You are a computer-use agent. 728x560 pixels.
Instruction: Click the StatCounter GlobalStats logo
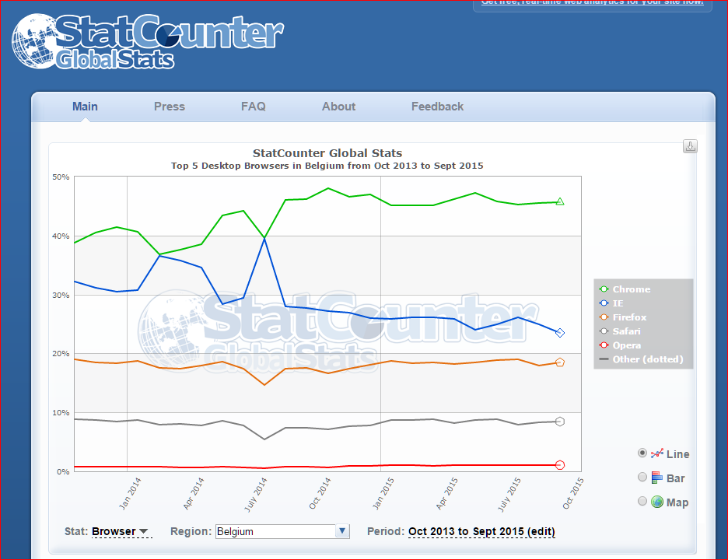click(148, 41)
